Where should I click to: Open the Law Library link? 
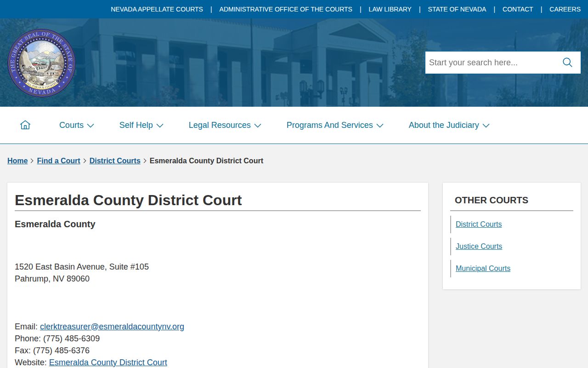pyautogui.click(x=390, y=9)
